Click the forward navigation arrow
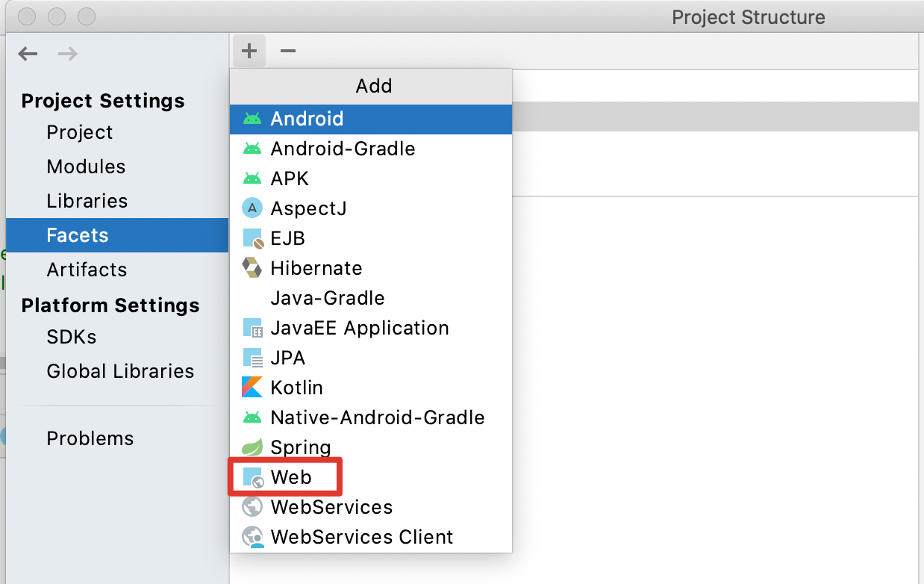This screenshot has height=584, width=924. (68, 54)
